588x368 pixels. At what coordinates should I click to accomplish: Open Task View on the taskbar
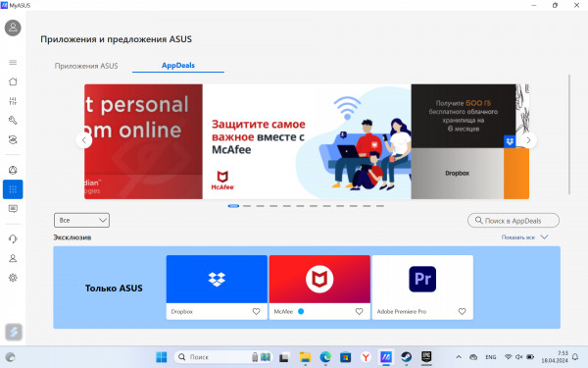284,357
